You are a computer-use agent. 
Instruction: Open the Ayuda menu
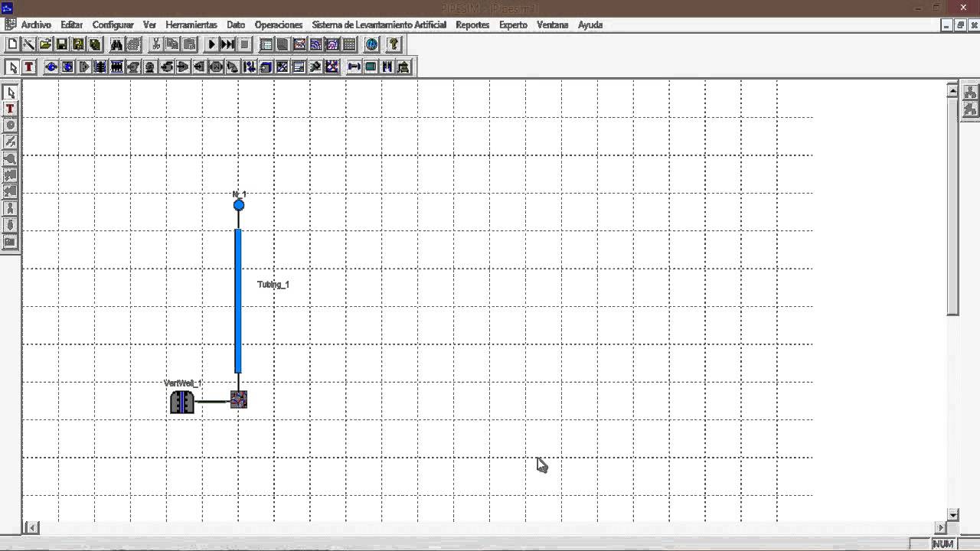tap(590, 25)
